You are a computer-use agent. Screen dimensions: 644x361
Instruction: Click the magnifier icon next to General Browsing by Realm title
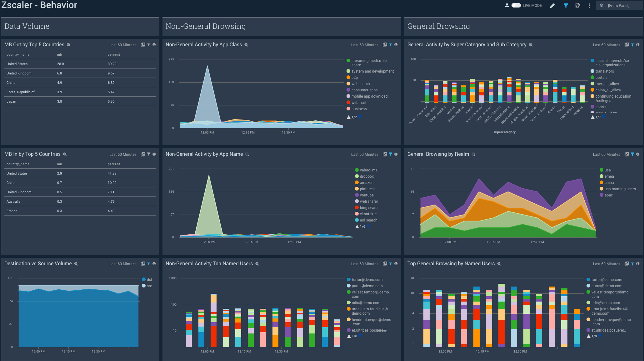click(x=473, y=154)
